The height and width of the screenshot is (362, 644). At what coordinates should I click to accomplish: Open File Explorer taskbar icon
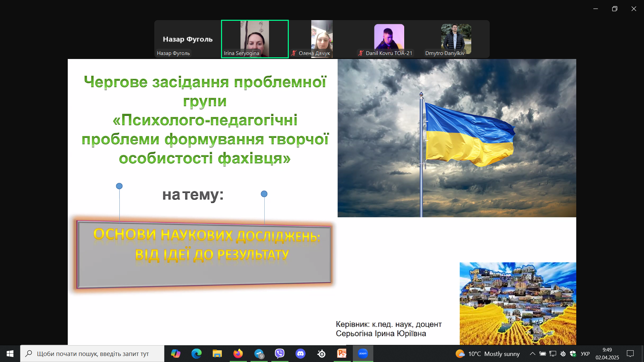point(217,354)
